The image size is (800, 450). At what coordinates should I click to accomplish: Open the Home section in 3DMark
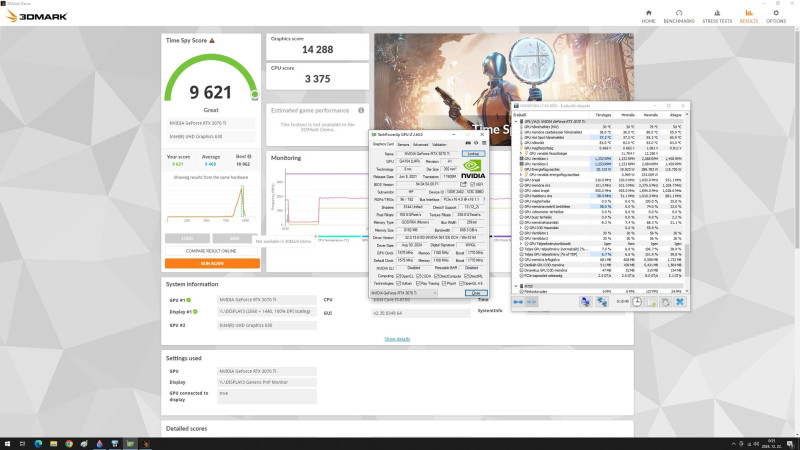[x=648, y=16]
